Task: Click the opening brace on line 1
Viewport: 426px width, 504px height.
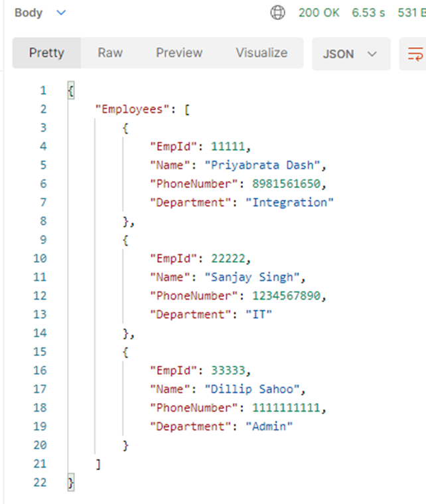Action: tap(71, 91)
